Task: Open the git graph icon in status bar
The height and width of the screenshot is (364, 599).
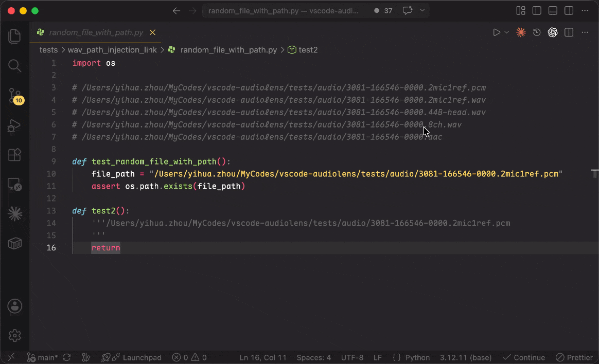Action: (x=86, y=357)
